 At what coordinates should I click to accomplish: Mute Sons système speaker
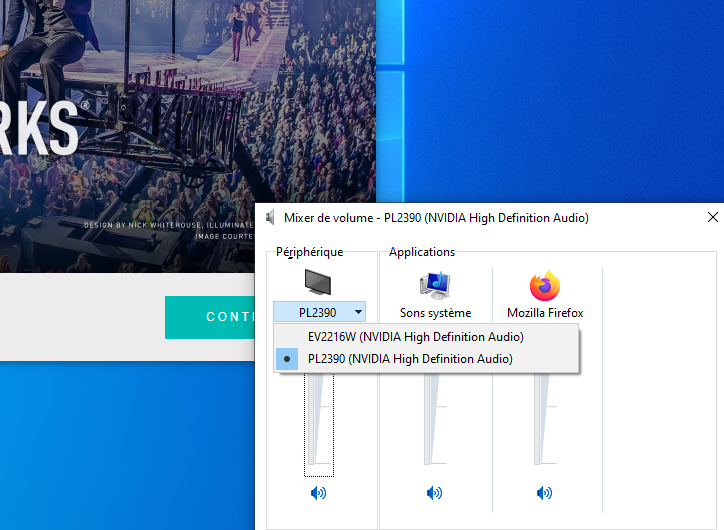[x=434, y=493]
